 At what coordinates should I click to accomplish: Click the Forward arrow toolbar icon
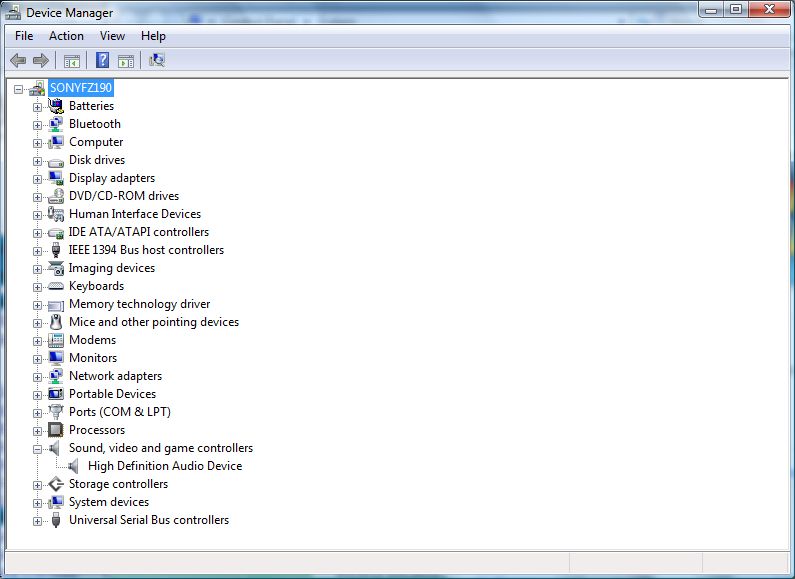(41, 61)
